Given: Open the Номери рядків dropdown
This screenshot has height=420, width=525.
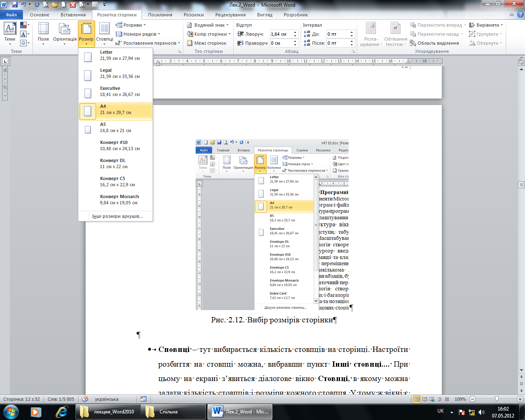Looking at the screenshot, I should point(138,34).
